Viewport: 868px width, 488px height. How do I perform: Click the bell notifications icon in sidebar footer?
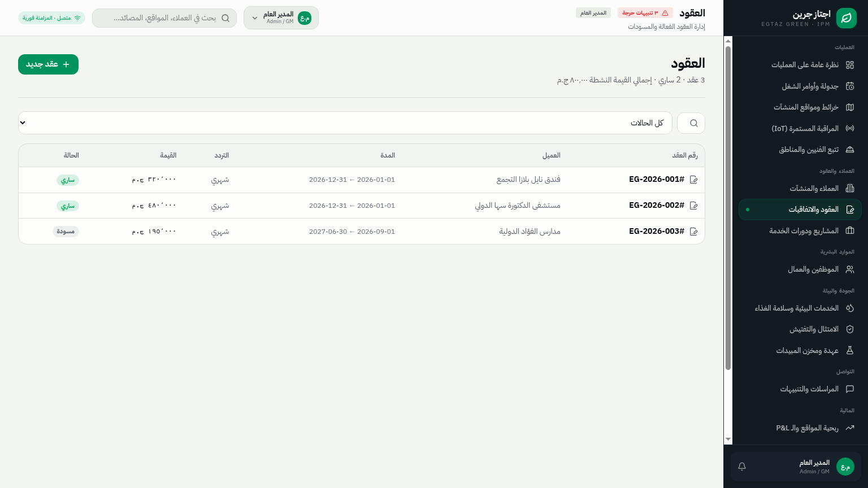point(742,467)
